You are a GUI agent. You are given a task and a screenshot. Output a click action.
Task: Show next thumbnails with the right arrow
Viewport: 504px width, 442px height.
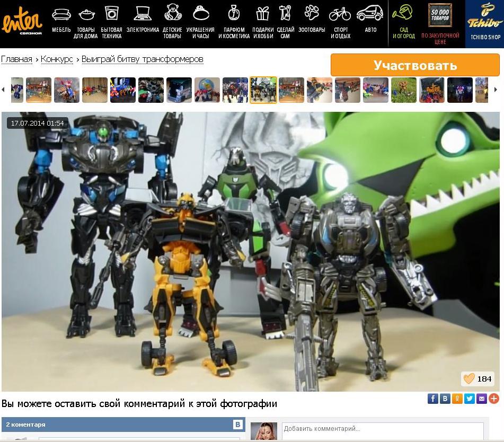(x=496, y=90)
